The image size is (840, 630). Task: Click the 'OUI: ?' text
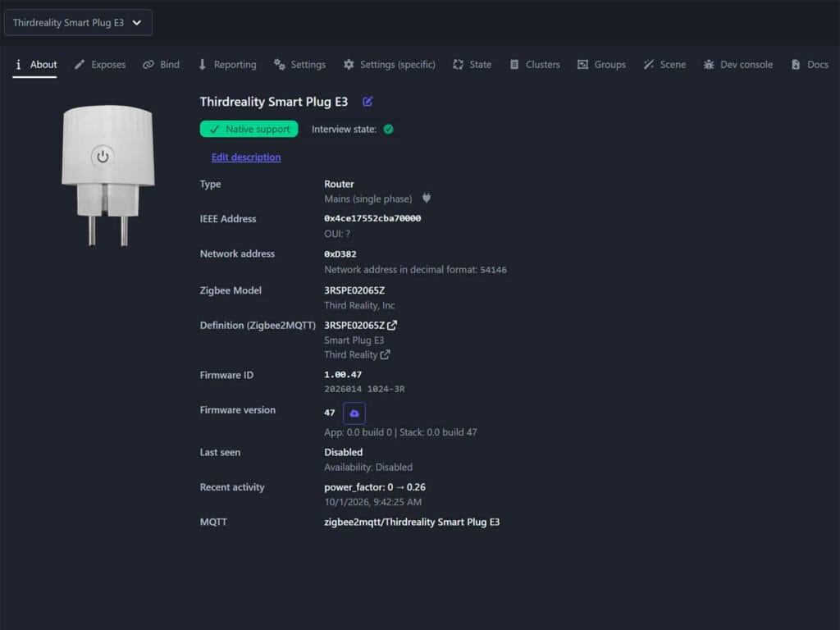pos(337,234)
